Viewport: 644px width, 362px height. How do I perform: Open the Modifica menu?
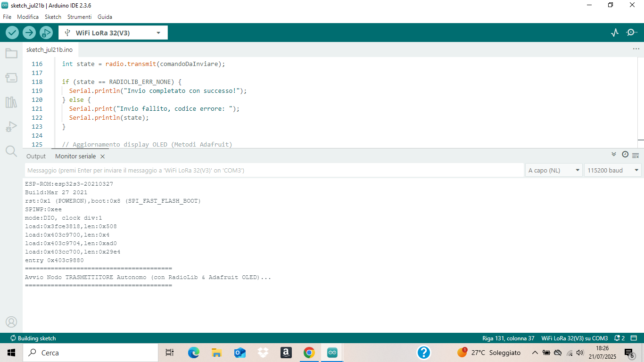pyautogui.click(x=28, y=16)
